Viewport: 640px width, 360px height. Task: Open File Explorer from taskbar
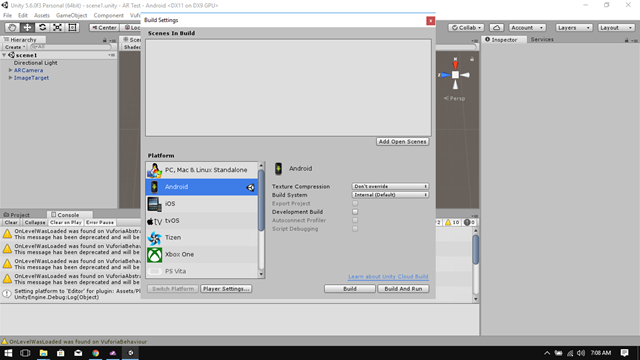point(43,353)
